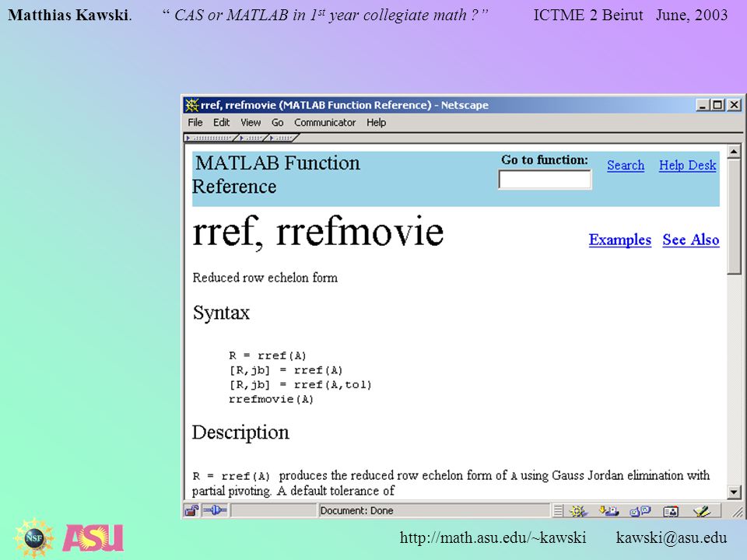Click the 'CAS or MATLAB' slide title
This screenshot has height=560, width=747.
325,15
